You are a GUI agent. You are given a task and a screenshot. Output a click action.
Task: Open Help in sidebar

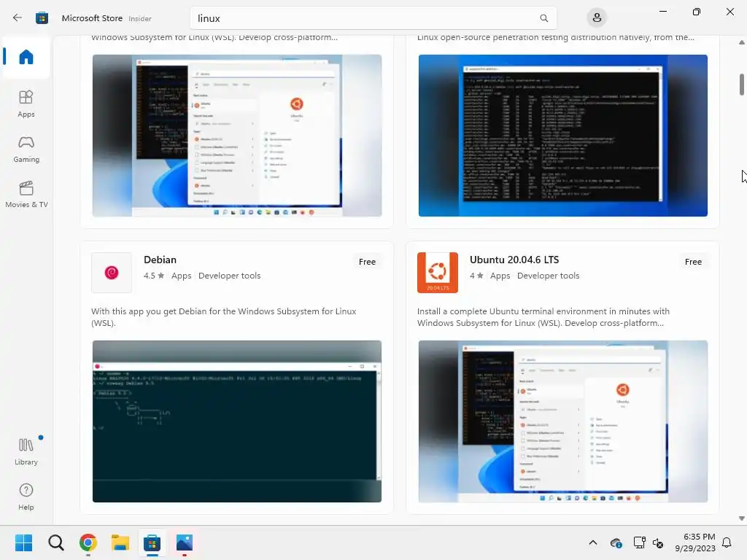(26, 497)
